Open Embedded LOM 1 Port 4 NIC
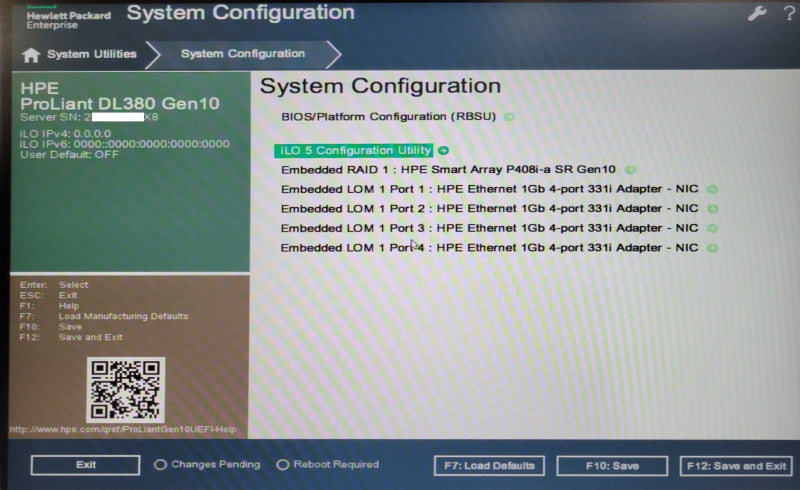The width and height of the screenshot is (800, 490). point(489,248)
